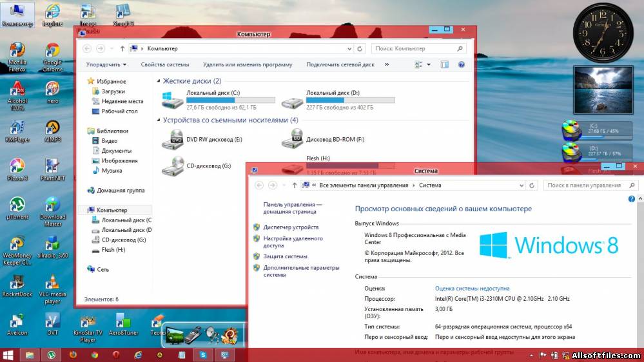Image resolution: width=644 pixels, height=362 pixels.
Task: Open the Упорядочить dropdown menu
Action: pyautogui.click(x=106, y=64)
